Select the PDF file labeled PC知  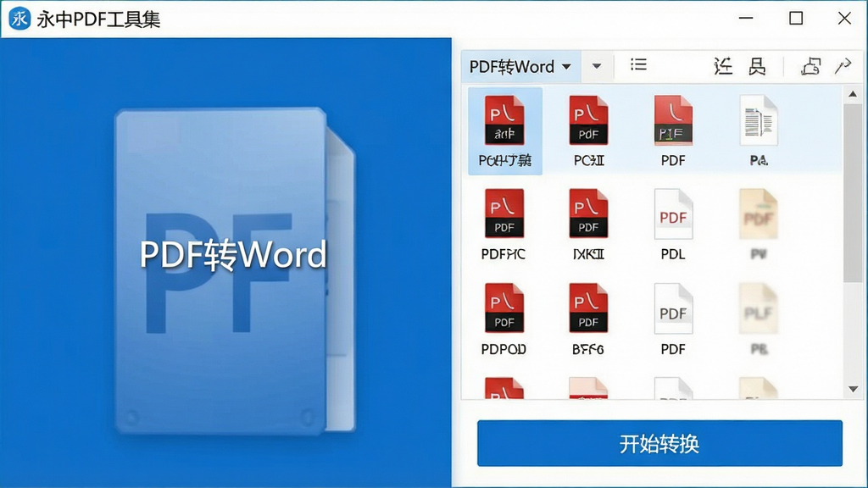click(588, 131)
